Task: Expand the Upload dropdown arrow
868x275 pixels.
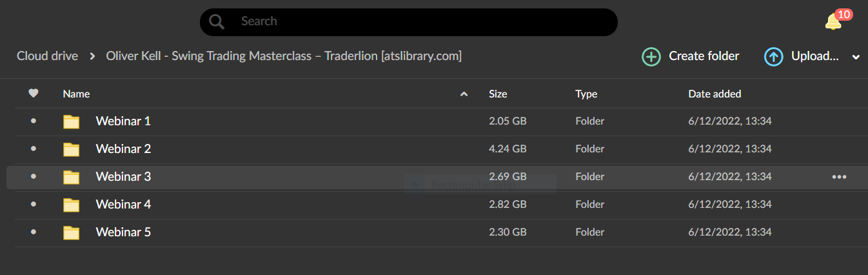Action: click(856, 57)
